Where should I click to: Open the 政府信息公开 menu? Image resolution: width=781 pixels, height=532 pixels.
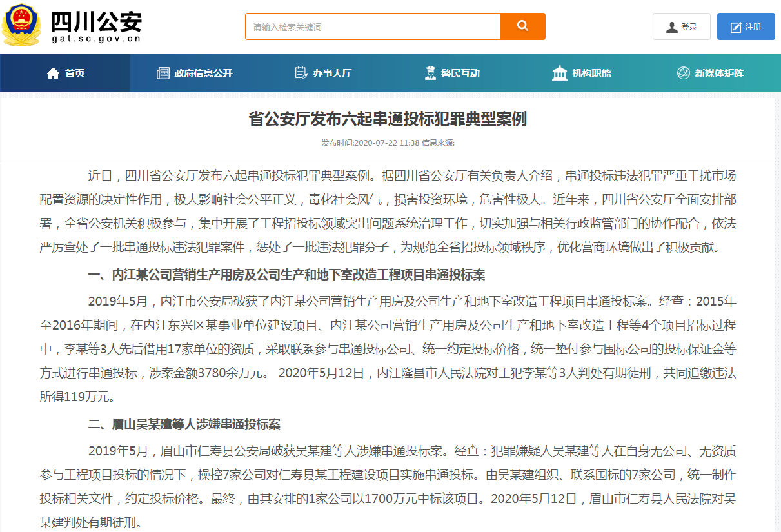pyautogui.click(x=195, y=73)
